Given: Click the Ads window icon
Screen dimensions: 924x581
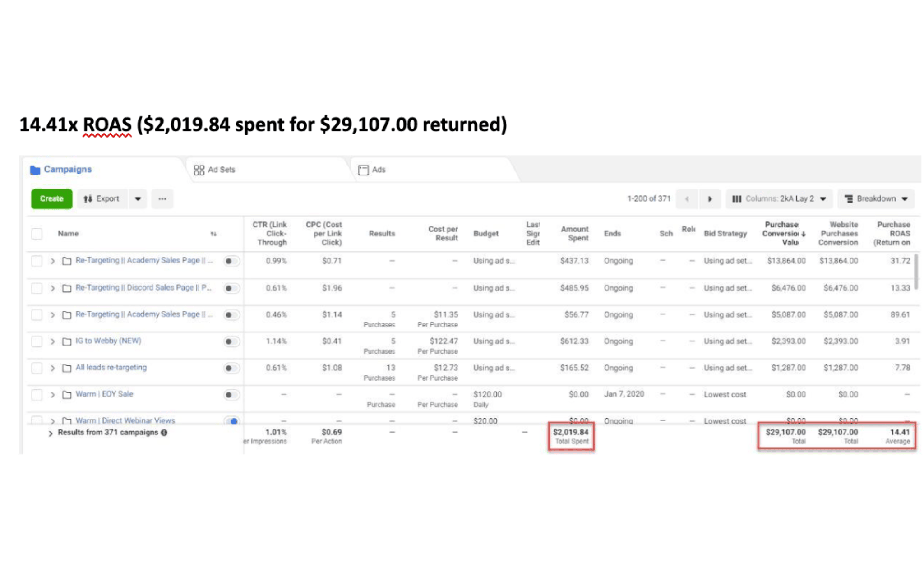Looking at the screenshot, I should (363, 170).
